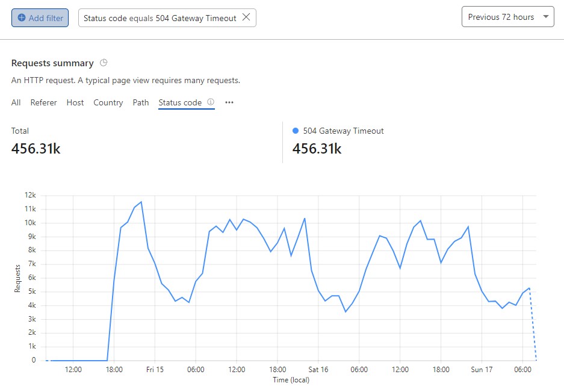Switch to the Country tab
Screen dimensions: 564x392
tap(108, 102)
